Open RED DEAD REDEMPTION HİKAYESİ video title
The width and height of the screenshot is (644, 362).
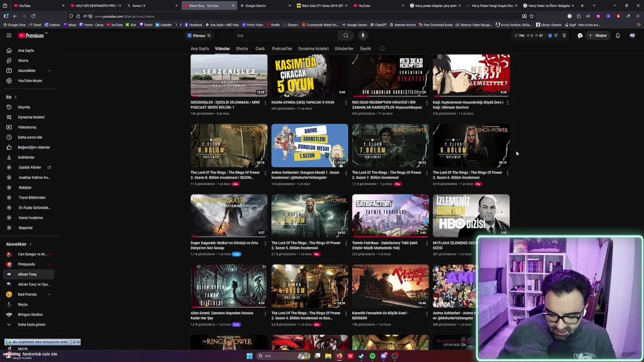(387, 105)
